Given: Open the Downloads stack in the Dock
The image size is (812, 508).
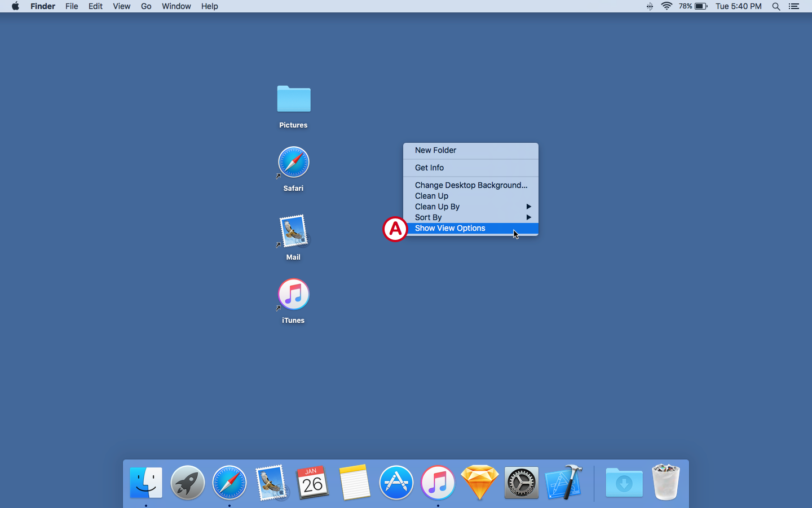Looking at the screenshot, I should (x=624, y=483).
